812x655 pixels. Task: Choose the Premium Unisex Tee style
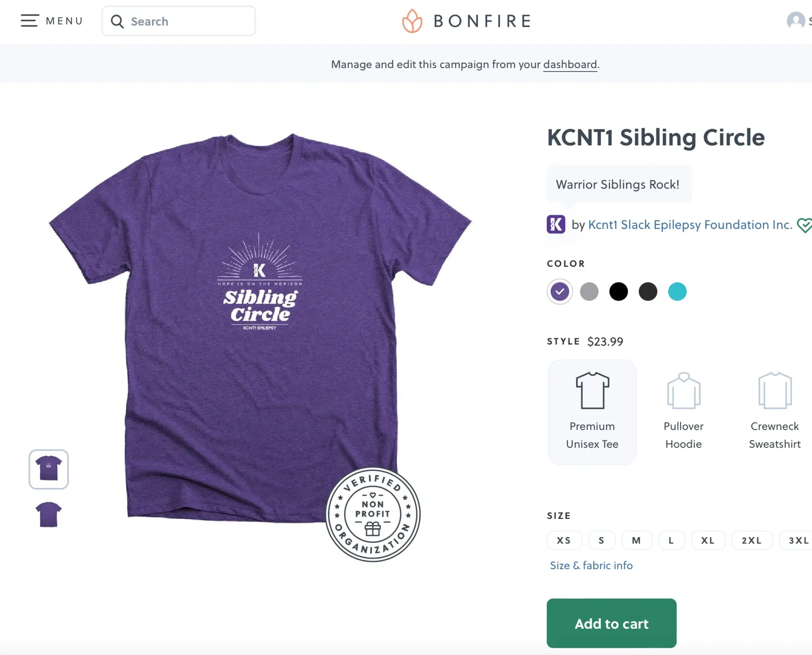coord(592,412)
